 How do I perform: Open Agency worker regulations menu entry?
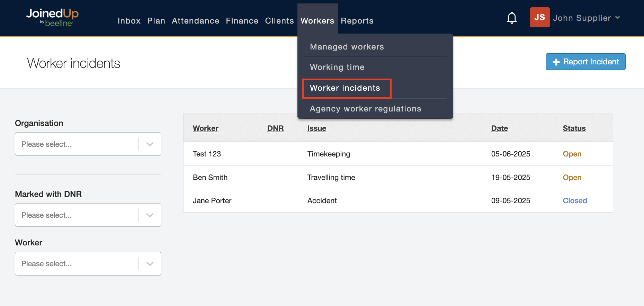[x=365, y=109]
